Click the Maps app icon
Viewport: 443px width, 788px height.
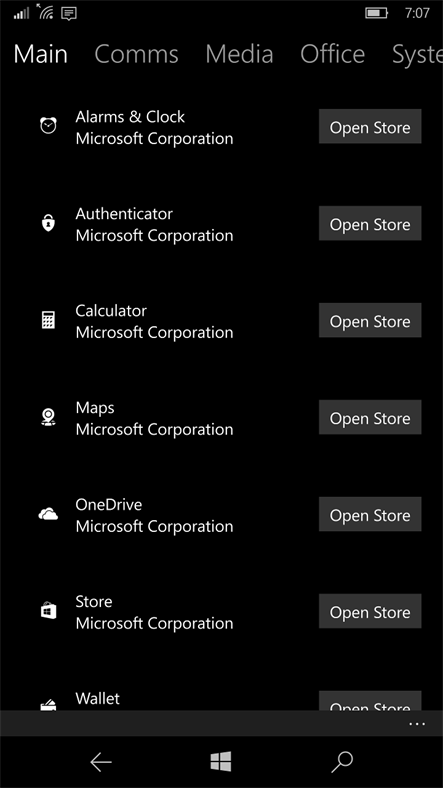[x=48, y=417]
